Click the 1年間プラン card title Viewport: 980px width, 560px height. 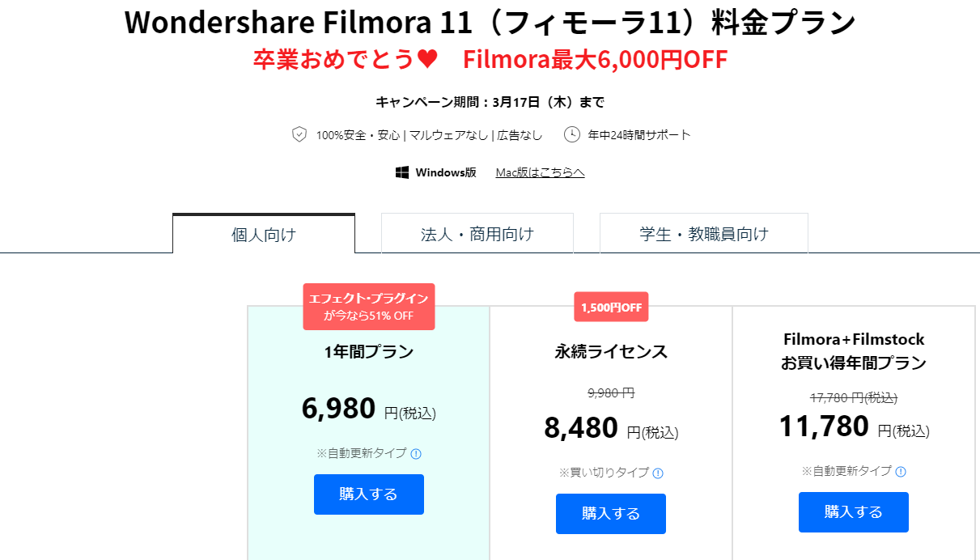(369, 352)
